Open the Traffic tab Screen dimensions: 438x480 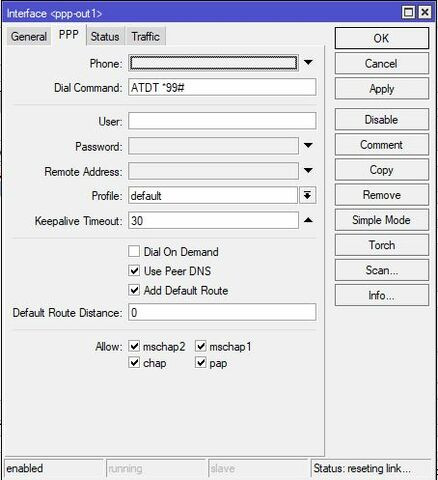click(145, 36)
